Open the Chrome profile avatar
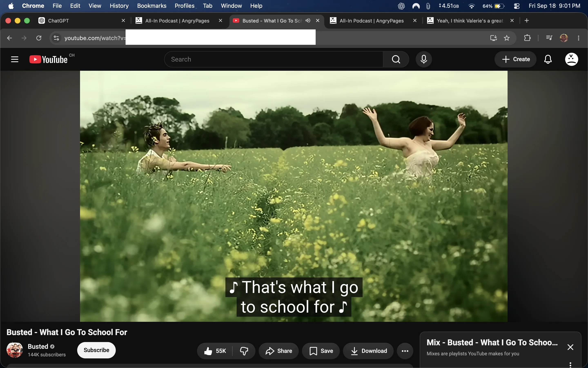The image size is (588, 368). click(564, 38)
